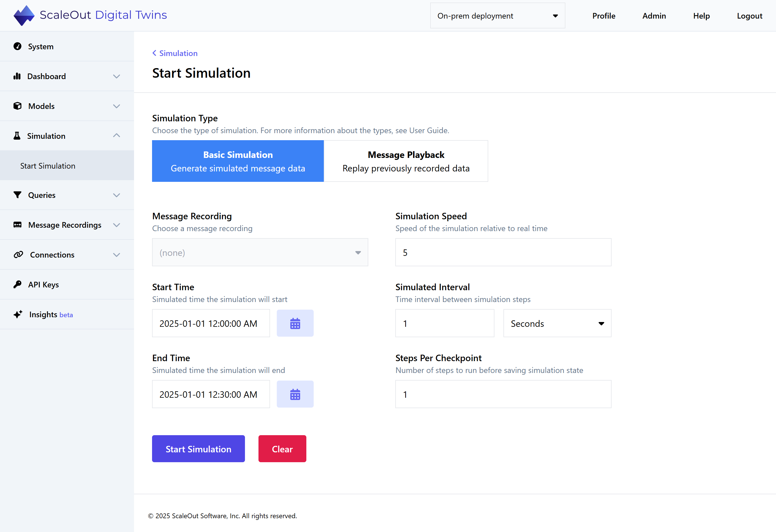Expand the Dashboard menu chevron
Viewport: 776px width, 532px height.
click(x=117, y=77)
